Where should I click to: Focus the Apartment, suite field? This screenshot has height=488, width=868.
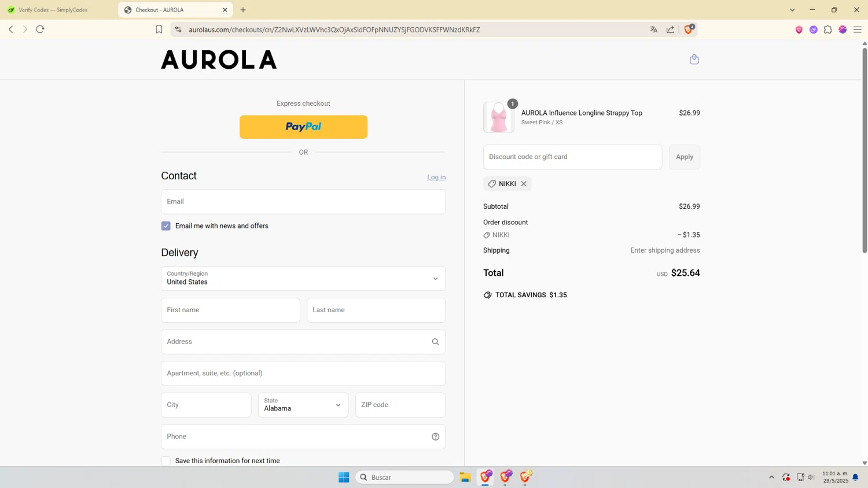(x=303, y=374)
